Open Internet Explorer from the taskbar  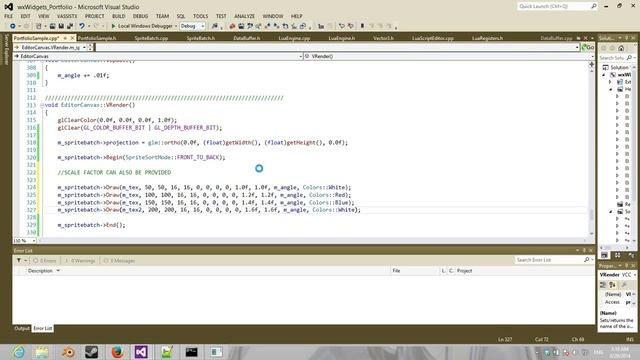18,352
